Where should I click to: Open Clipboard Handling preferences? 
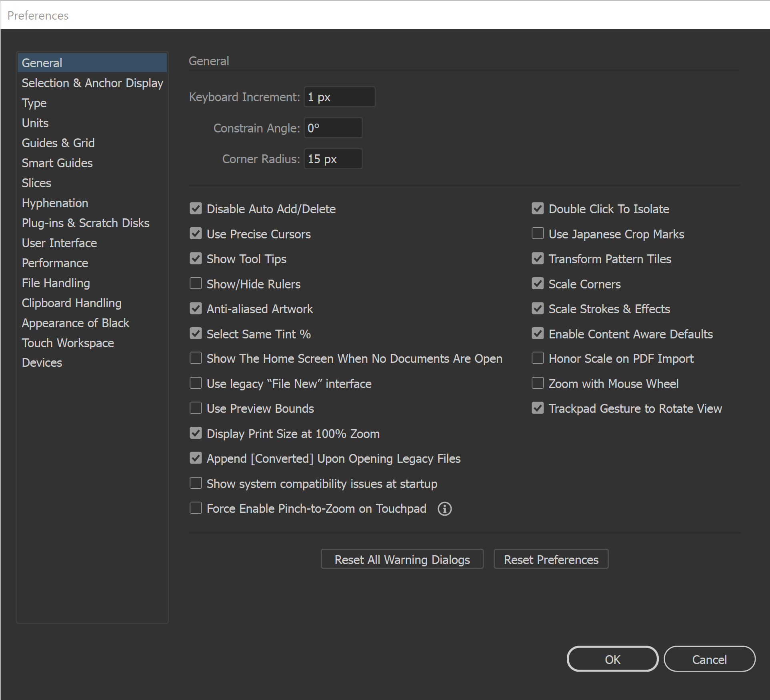click(92, 303)
